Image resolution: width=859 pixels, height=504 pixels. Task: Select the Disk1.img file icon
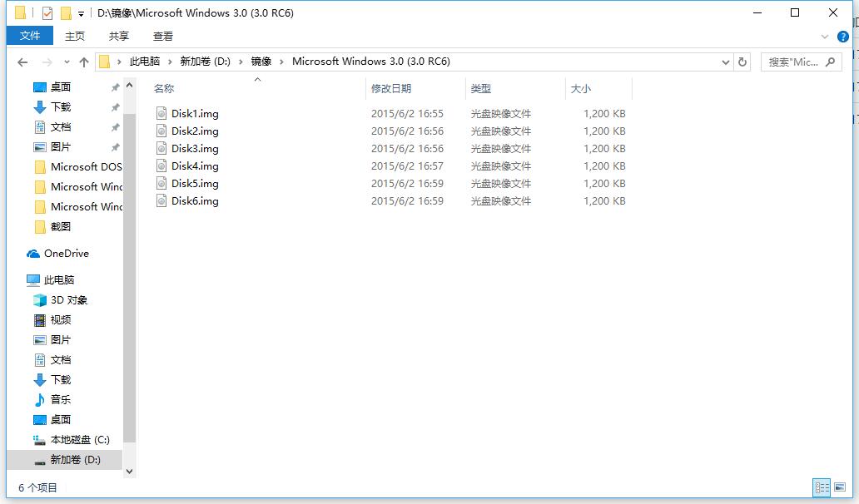[161, 113]
